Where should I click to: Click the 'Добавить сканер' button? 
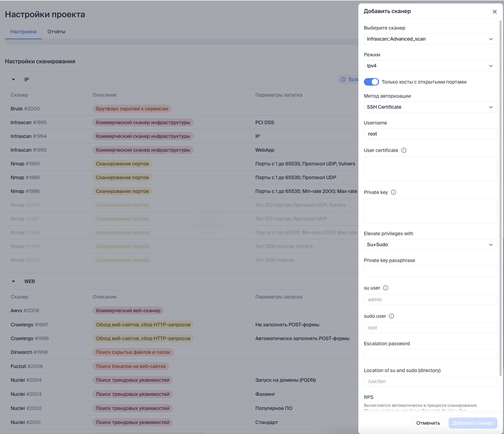point(473,423)
